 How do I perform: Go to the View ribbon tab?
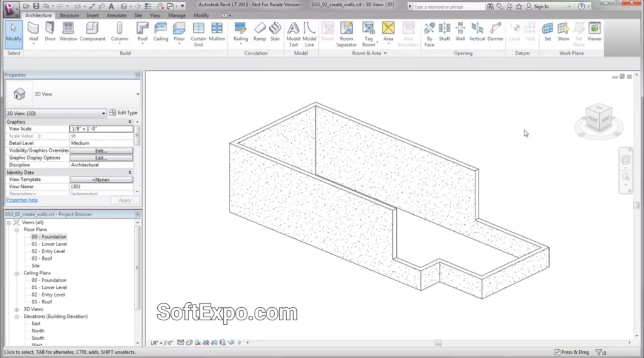[155, 15]
